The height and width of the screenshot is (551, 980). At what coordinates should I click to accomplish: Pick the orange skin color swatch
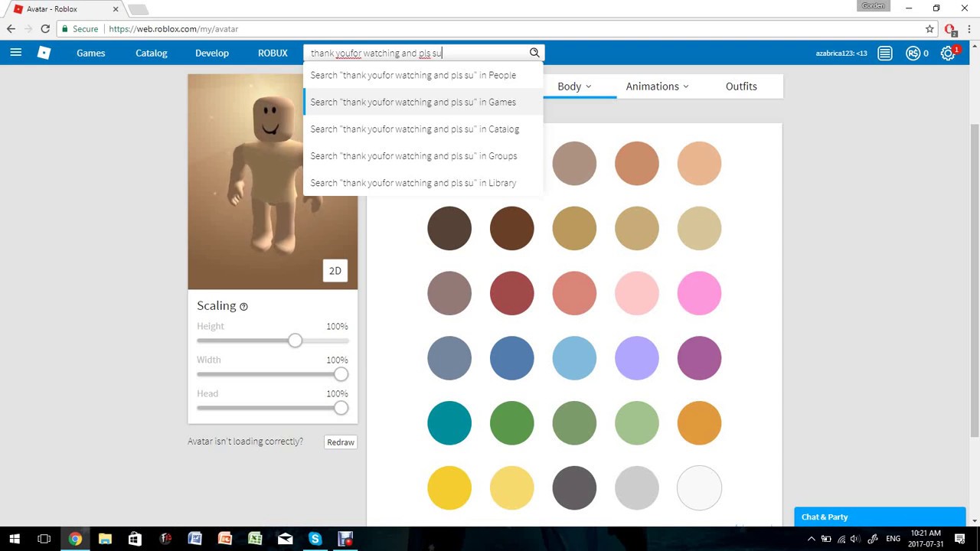[699, 423]
